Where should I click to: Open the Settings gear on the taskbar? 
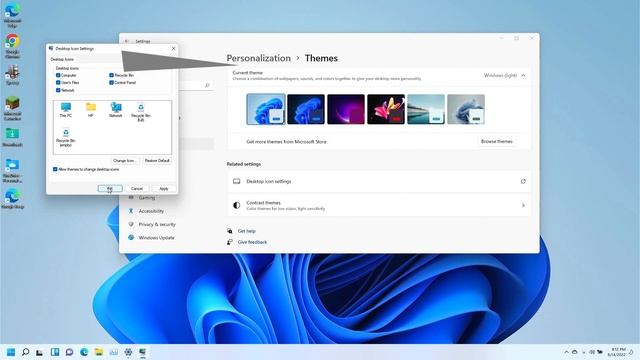tap(128, 352)
